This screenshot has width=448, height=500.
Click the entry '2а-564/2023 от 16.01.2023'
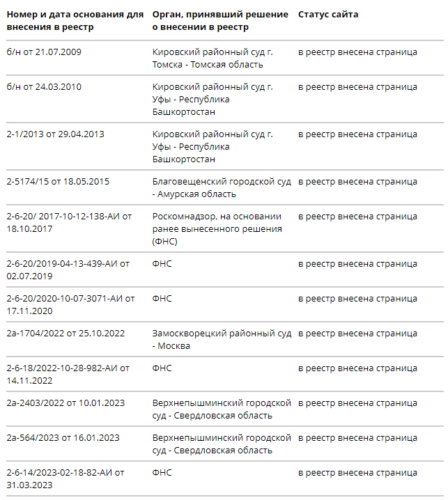[63, 438]
